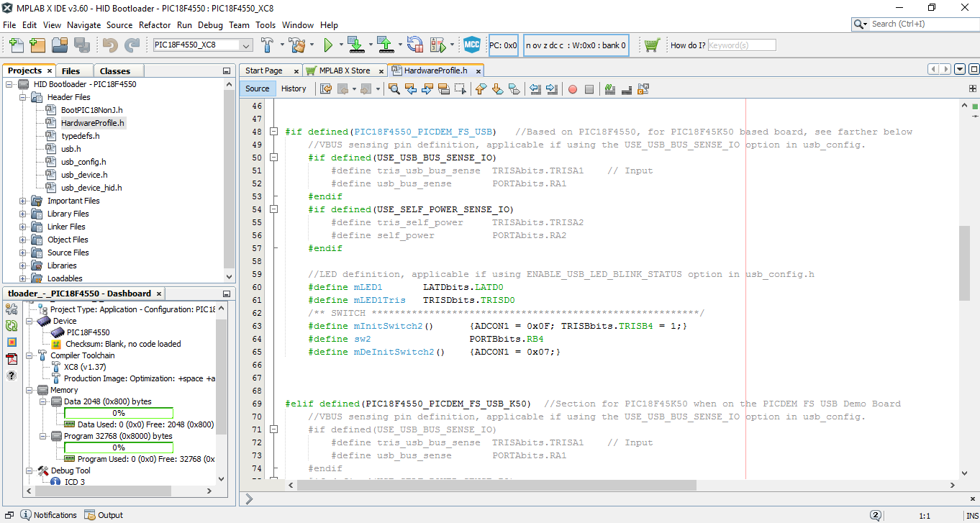The width and height of the screenshot is (980, 523).
Task: Select BootPIC18NonJ.h in project tree
Action: pos(91,110)
